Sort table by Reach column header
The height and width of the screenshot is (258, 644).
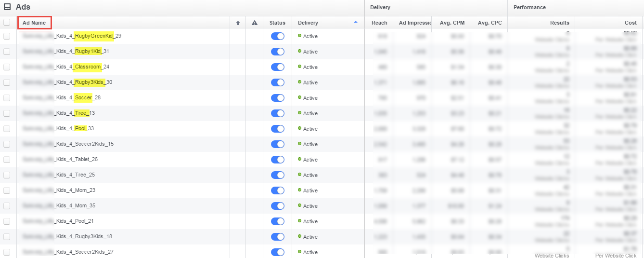tap(379, 23)
